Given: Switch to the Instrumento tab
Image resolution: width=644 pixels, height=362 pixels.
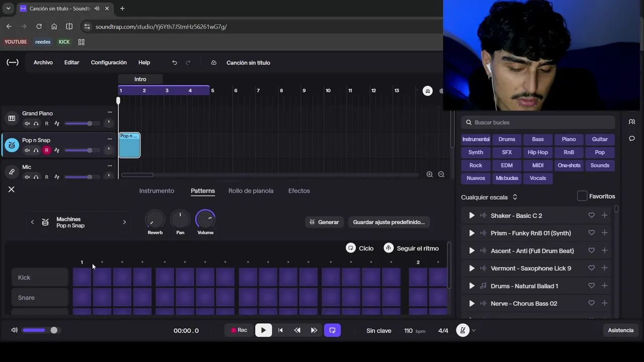Looking at the screenshot, I should [156, 191].
